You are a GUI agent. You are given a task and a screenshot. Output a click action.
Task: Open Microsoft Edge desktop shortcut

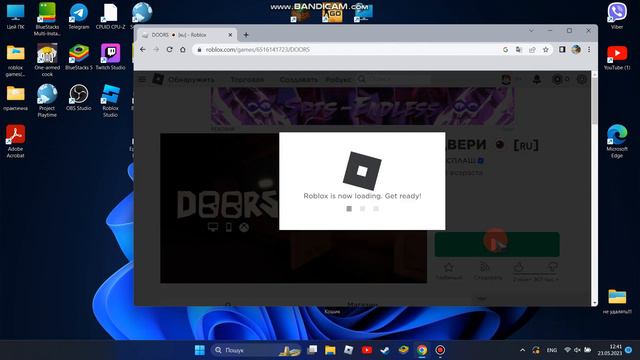[x=617, y=141]
